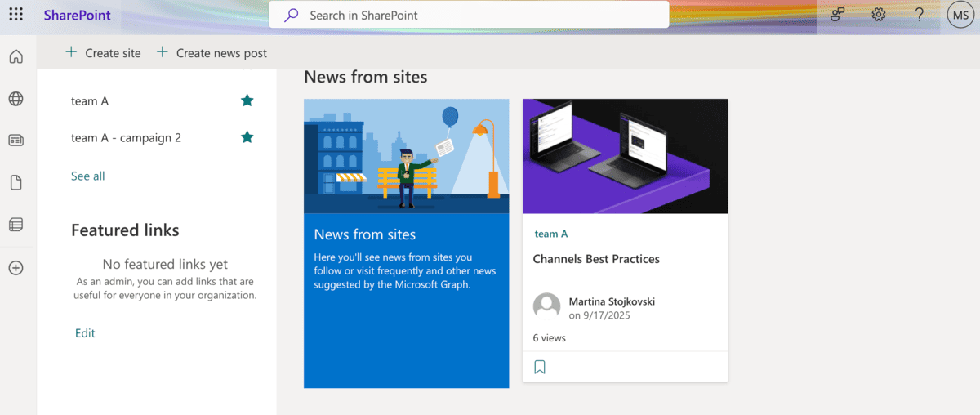Click Create site button
The height and width of the screenshot is (415, 980).
click(103, 52)
